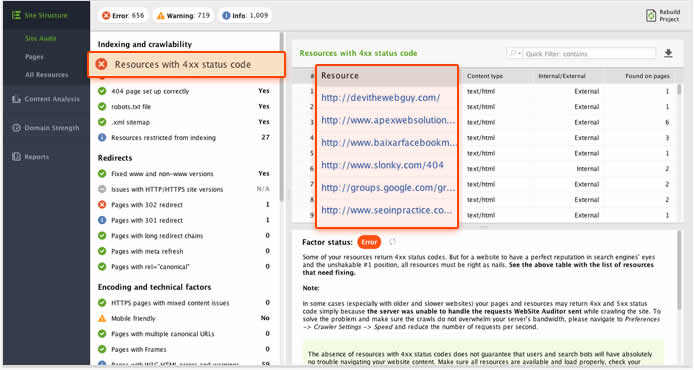Filter by Info count 1,009
694x370 pixels.
pyautogui.click(x=245, y=15)
